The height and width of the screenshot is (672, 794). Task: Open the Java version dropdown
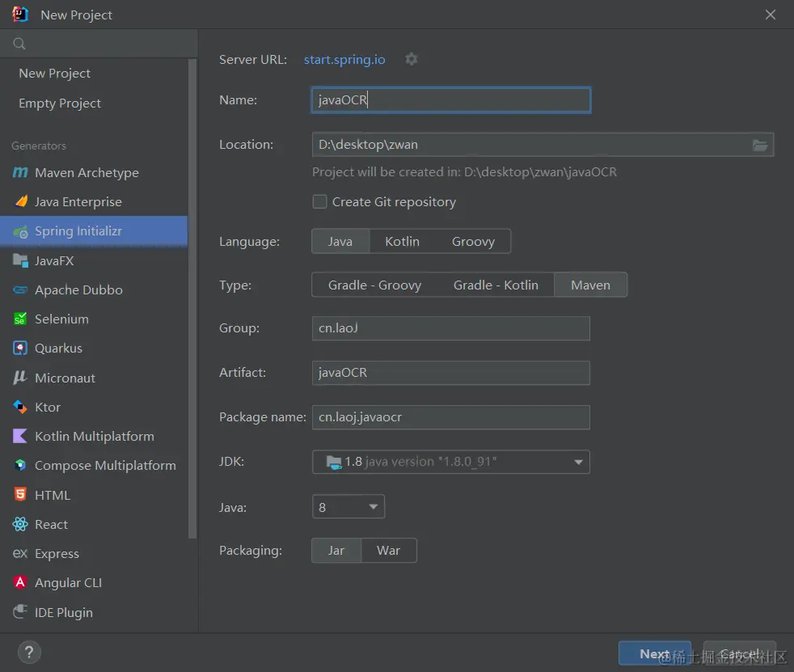tap(348, 507)
